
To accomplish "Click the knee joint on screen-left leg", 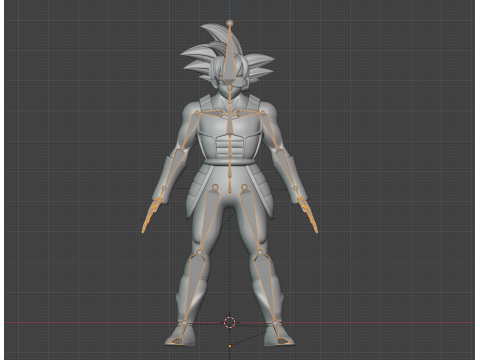I will (199, 252).
